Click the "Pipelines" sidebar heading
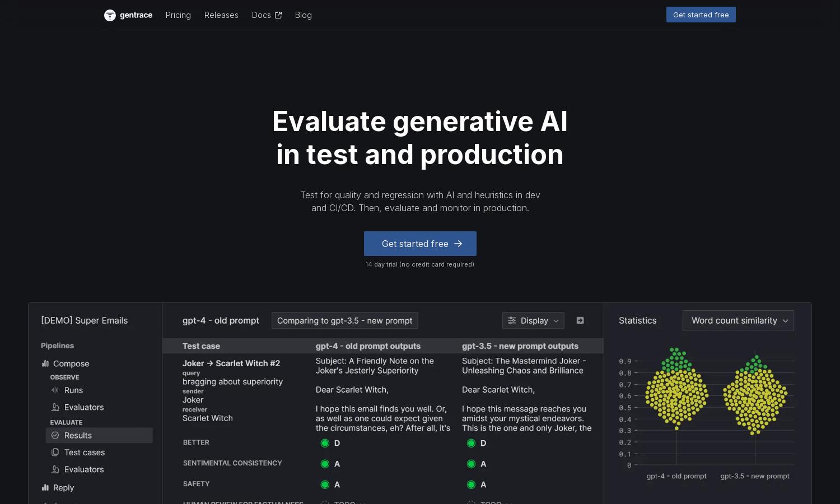The height and width of the screenshot is (504, 840). (58, 346)
